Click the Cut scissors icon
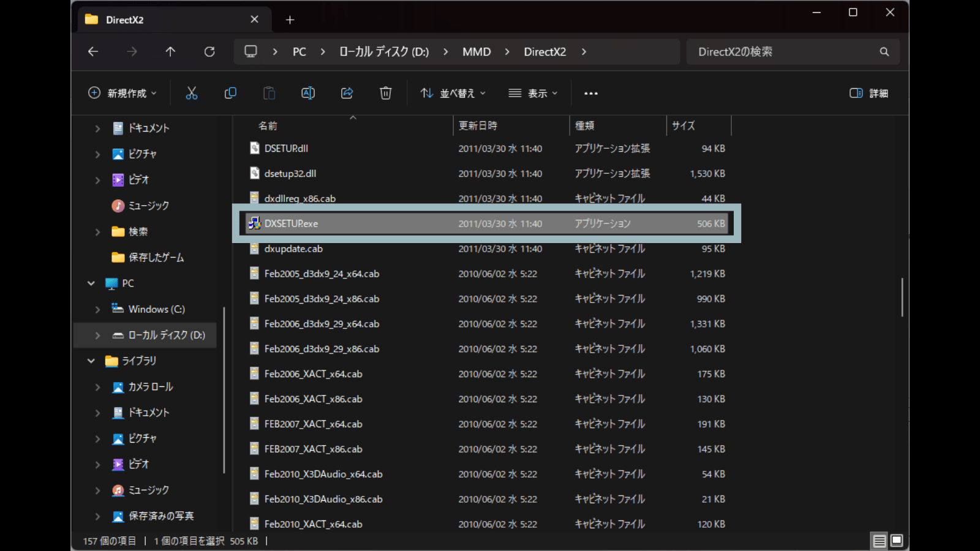 pos(192,93)
